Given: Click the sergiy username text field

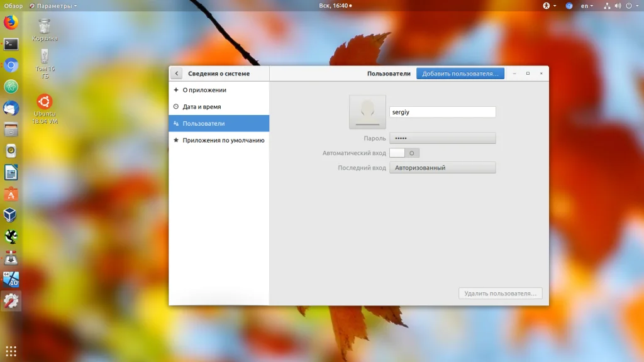Looking at the screenshot, I should point(442,112).
